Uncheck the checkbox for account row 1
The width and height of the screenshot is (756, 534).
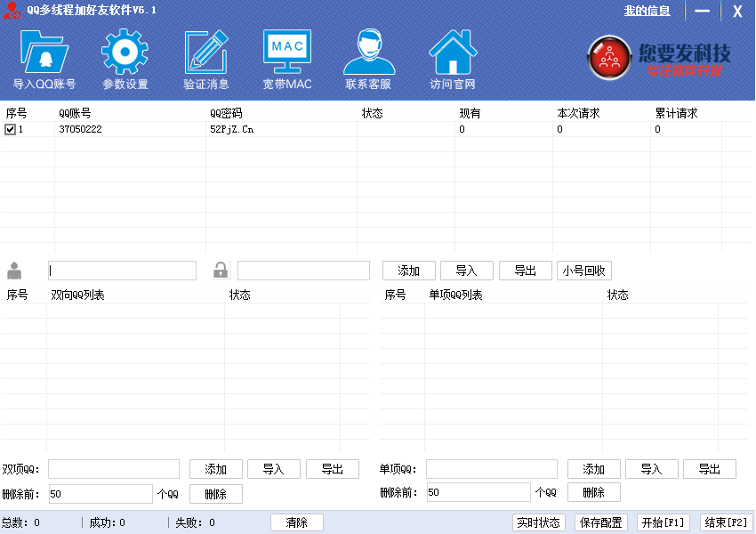(x=10, y=130)
